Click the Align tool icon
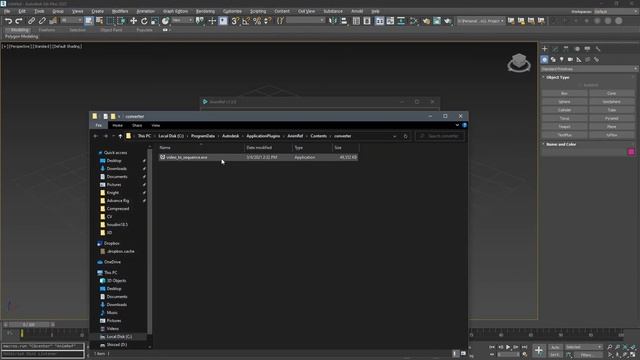640x360 pixels. point(344,21)
